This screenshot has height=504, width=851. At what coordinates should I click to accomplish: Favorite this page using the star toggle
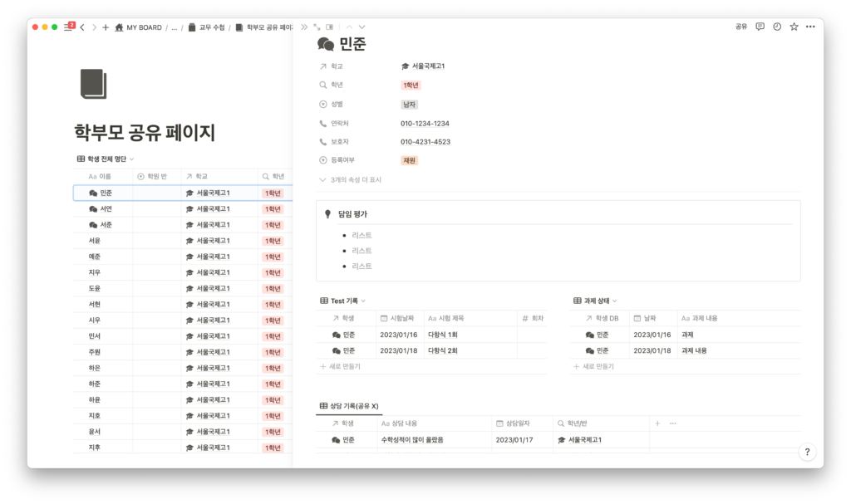(794, 27)
